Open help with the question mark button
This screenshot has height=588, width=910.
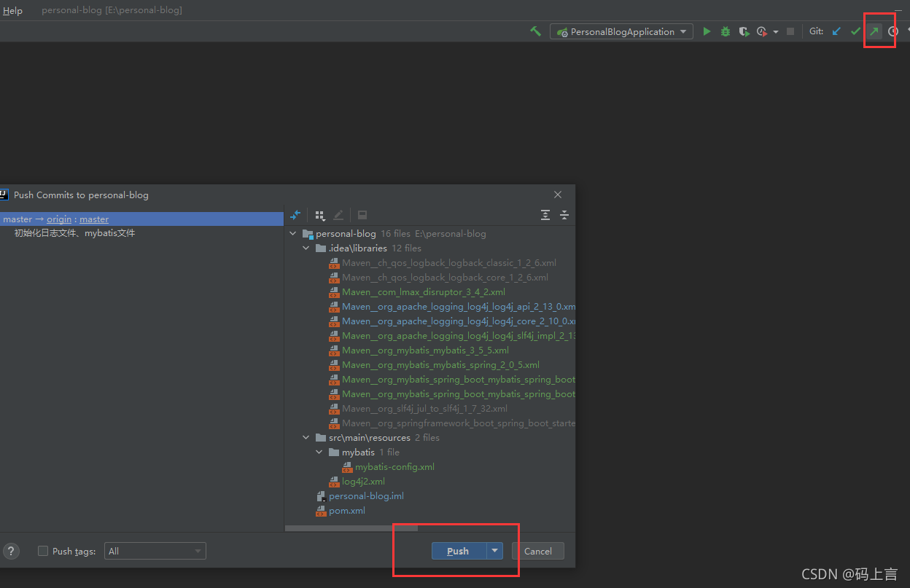pos(11,551)
